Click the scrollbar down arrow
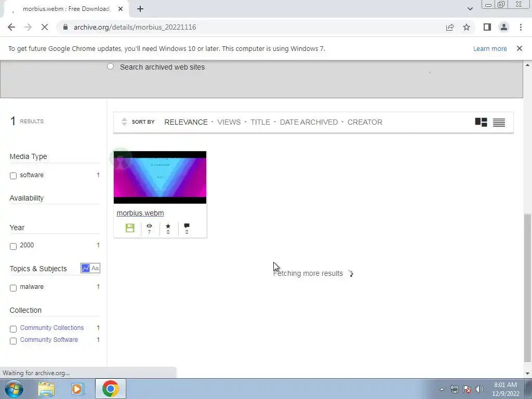Screen dimensions: 532x399 pyautogui.click(x=527, y=374)
